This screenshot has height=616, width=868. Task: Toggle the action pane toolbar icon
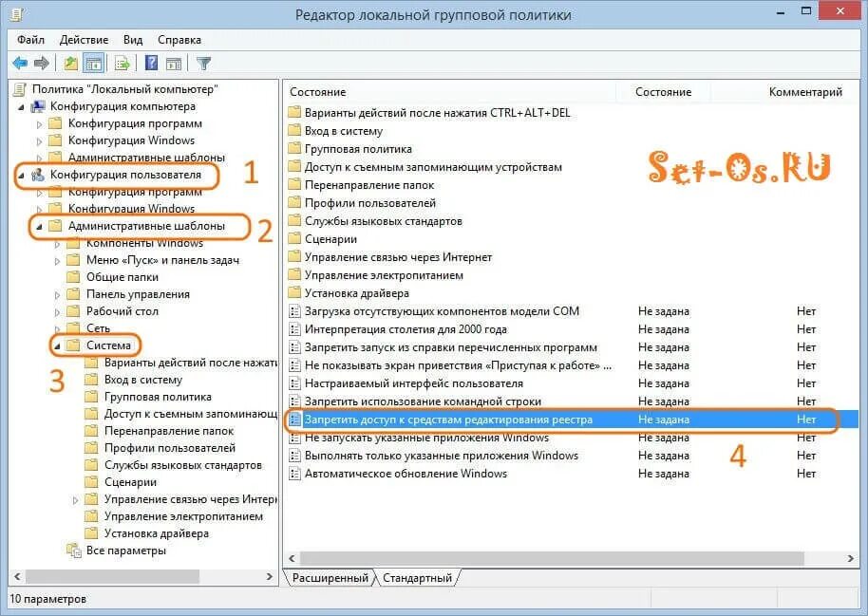174,63
